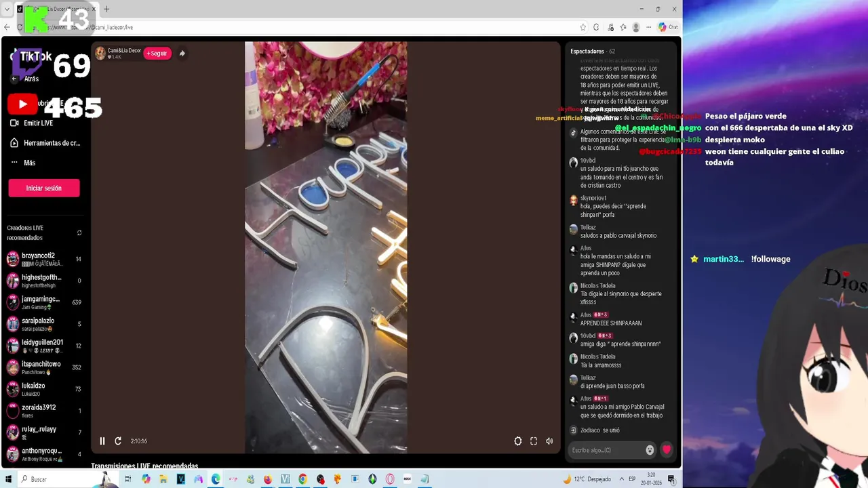Open browser settings and more ellipsis
The image size is (868, 488).
click(649, 27)
